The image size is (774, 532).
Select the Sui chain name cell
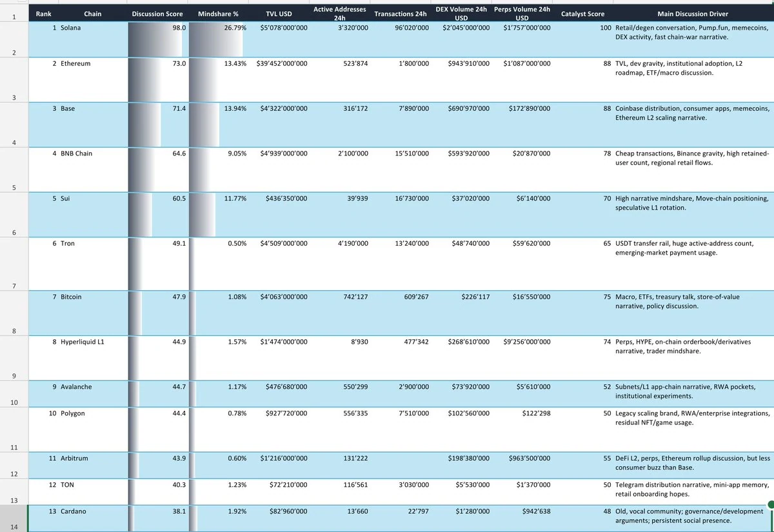[x=93, y=215]
